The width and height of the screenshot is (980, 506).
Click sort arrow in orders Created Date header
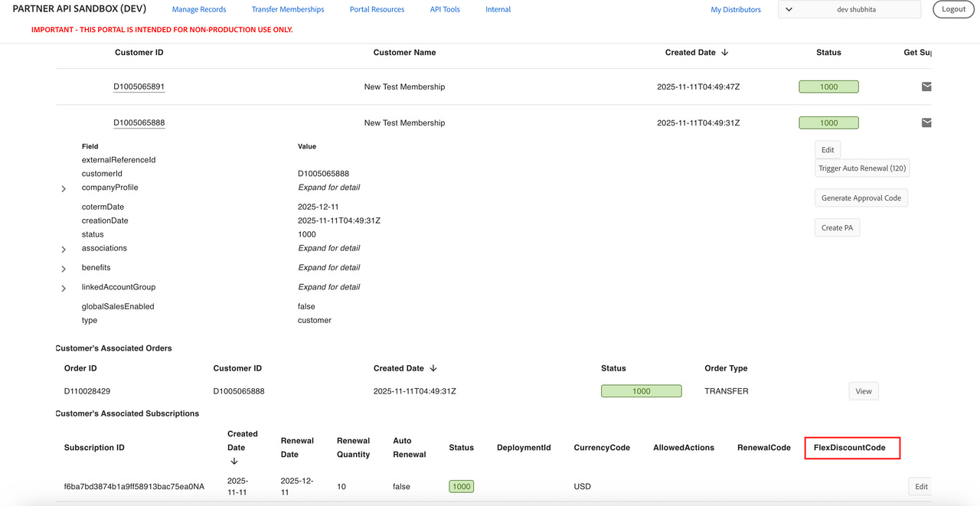tap(433, 368)
